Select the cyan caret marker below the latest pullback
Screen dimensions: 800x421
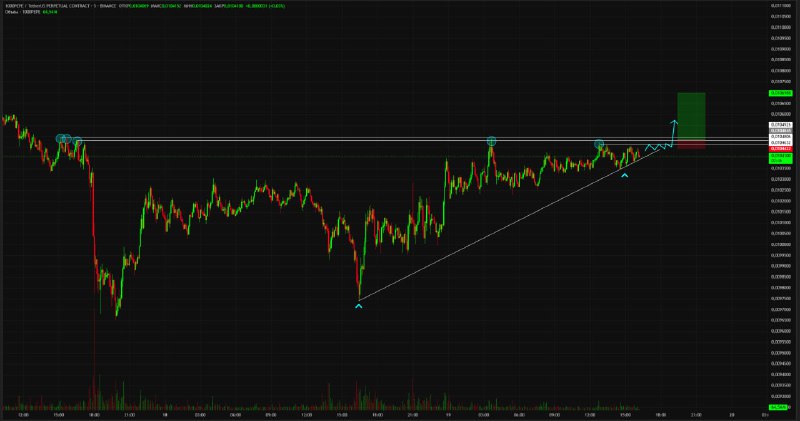[624, 176]
